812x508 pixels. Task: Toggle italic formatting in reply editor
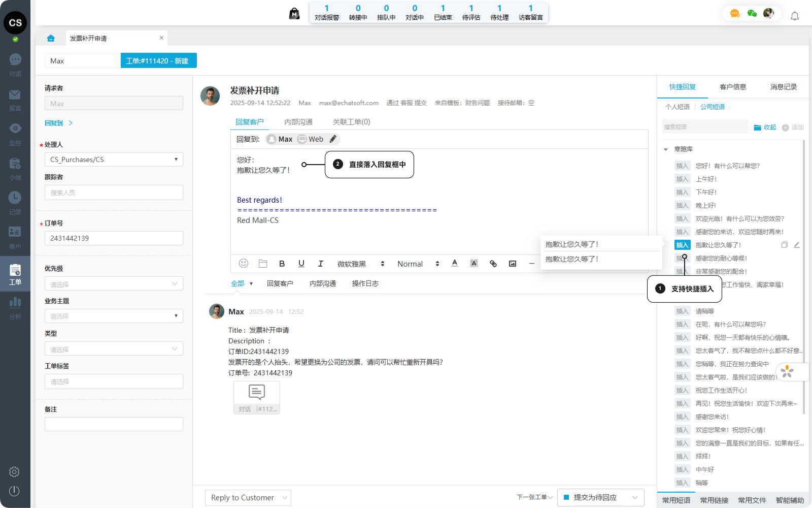click(320, 264)
